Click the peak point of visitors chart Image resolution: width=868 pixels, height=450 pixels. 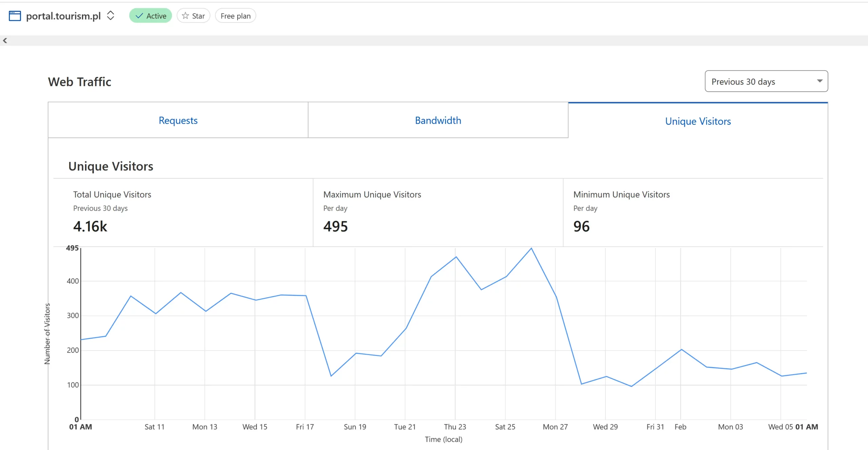point(531,248)
